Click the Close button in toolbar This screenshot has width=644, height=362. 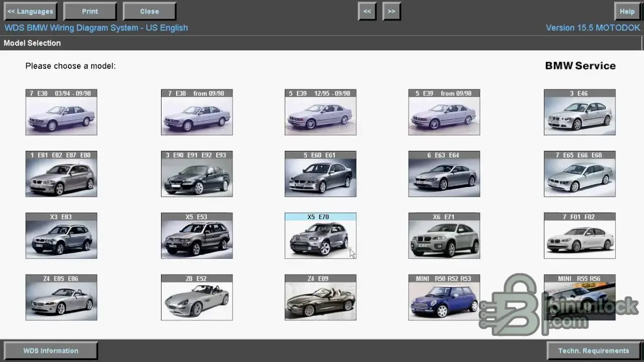coord(149,11)
